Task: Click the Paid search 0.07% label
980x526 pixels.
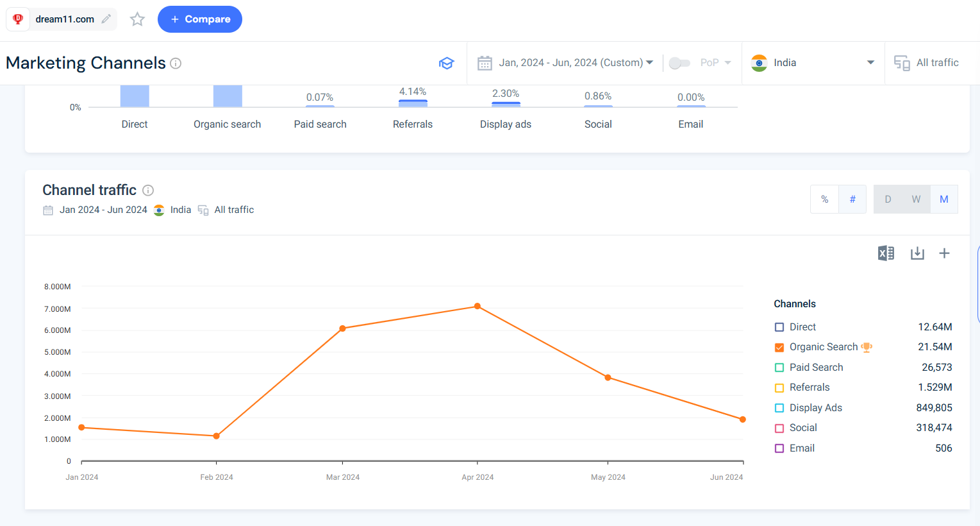Action: click(320, 98)
